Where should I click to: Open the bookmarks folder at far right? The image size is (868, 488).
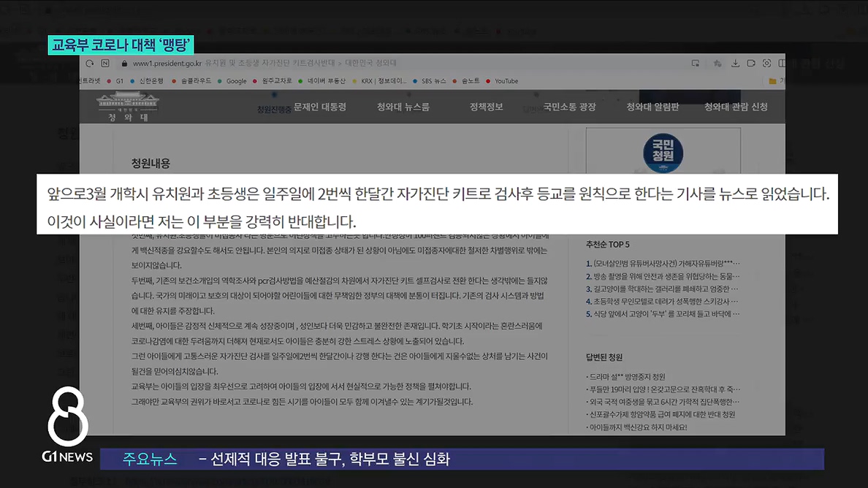click(773, 81)
